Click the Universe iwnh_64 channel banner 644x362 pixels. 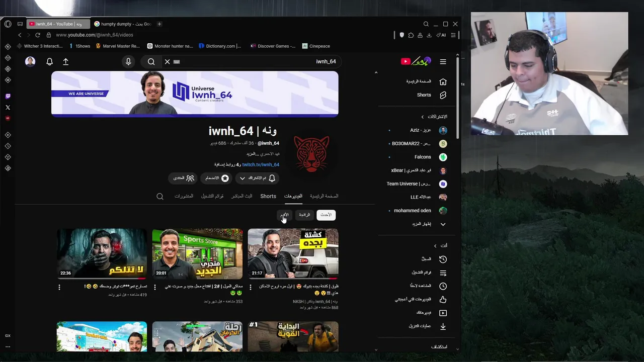tap(195, 94)
